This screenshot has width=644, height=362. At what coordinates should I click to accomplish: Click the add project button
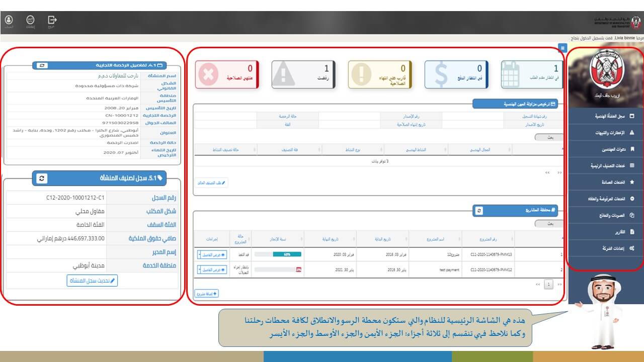(x=207, y=293)
